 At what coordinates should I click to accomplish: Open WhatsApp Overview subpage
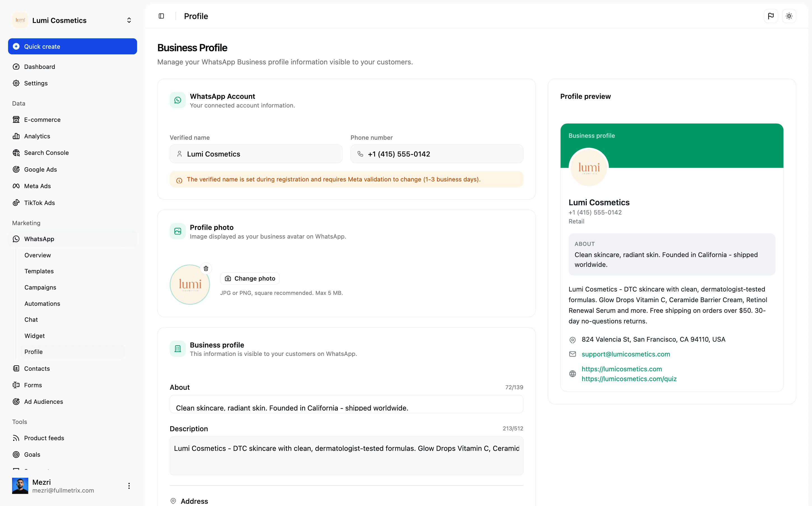coord(73,255)
